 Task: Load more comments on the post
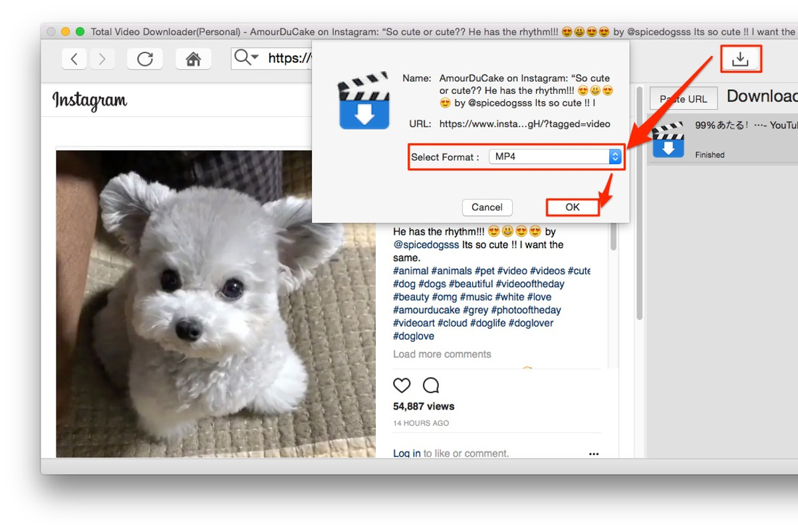pos(442,354)
